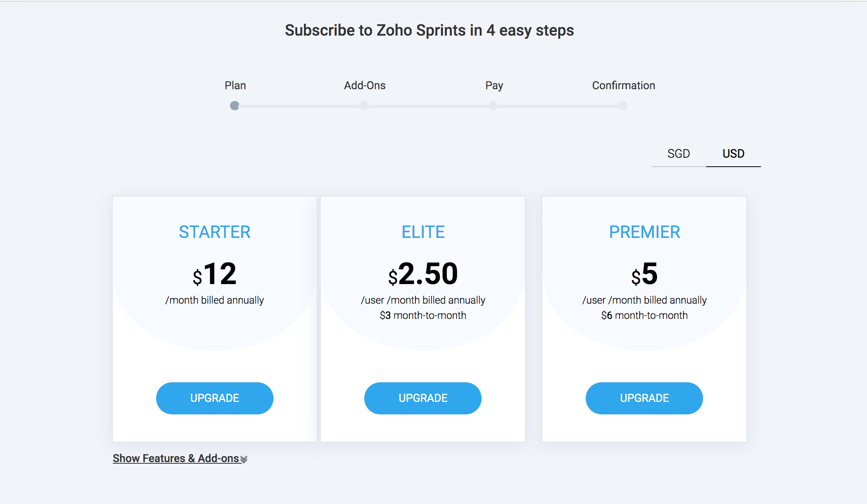Viewport: 867px width, 504px height.
Task: Click the $12 Starter price
Action: click(215, 274)
